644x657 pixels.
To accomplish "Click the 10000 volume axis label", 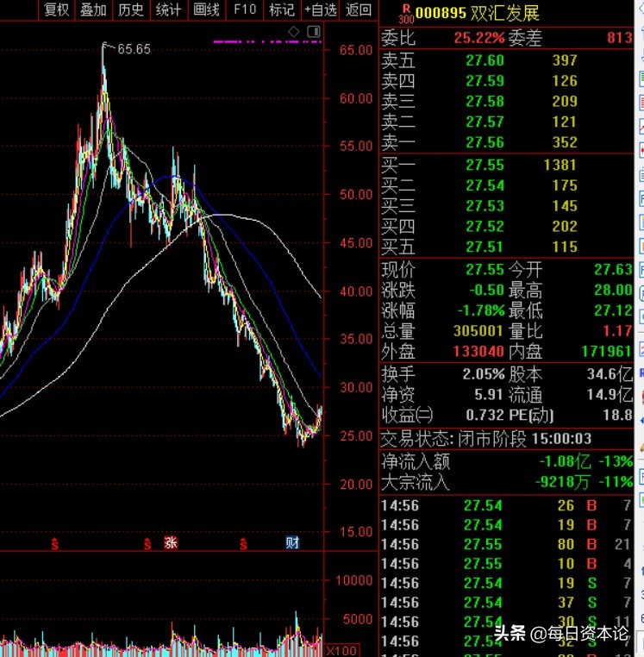I will pyautogui.click(x=353, y=580).
